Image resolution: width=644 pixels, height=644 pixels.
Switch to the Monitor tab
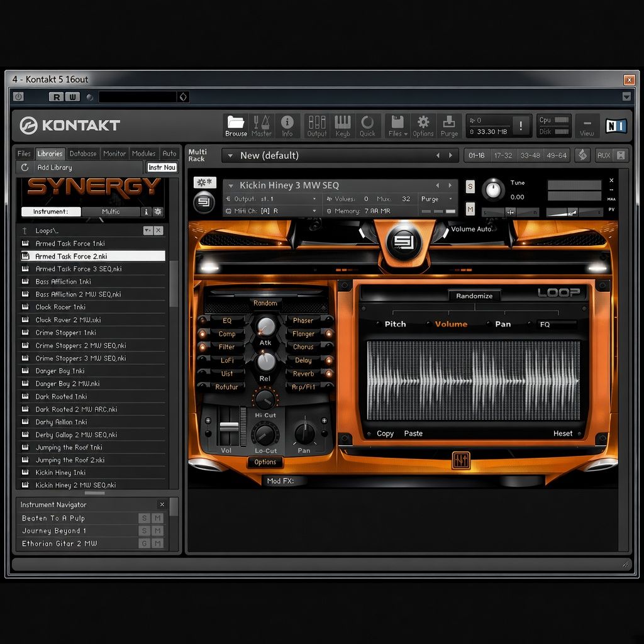tap(114, 153)
